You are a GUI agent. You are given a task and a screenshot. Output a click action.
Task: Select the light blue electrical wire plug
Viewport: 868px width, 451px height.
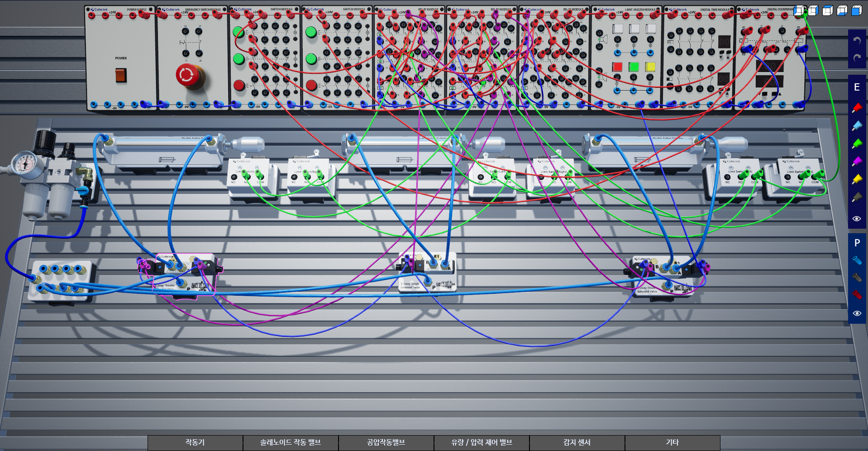coord(857,126)
